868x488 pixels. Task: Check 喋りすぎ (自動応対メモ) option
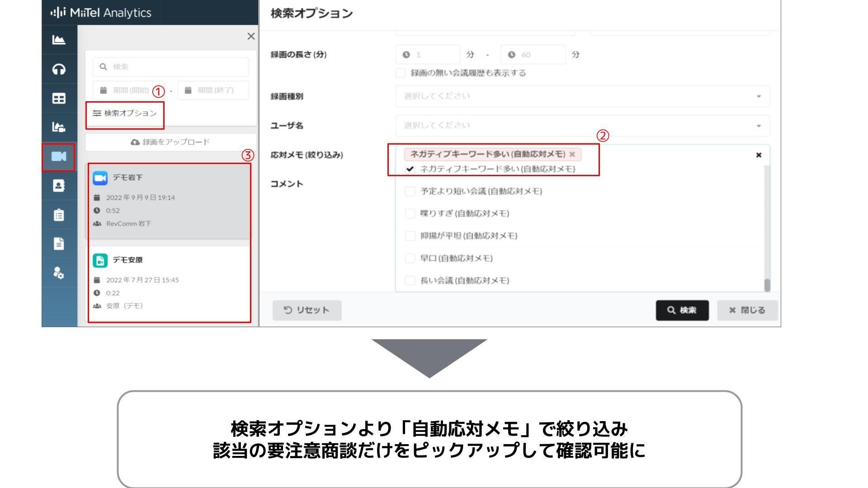tap(410, 214)
